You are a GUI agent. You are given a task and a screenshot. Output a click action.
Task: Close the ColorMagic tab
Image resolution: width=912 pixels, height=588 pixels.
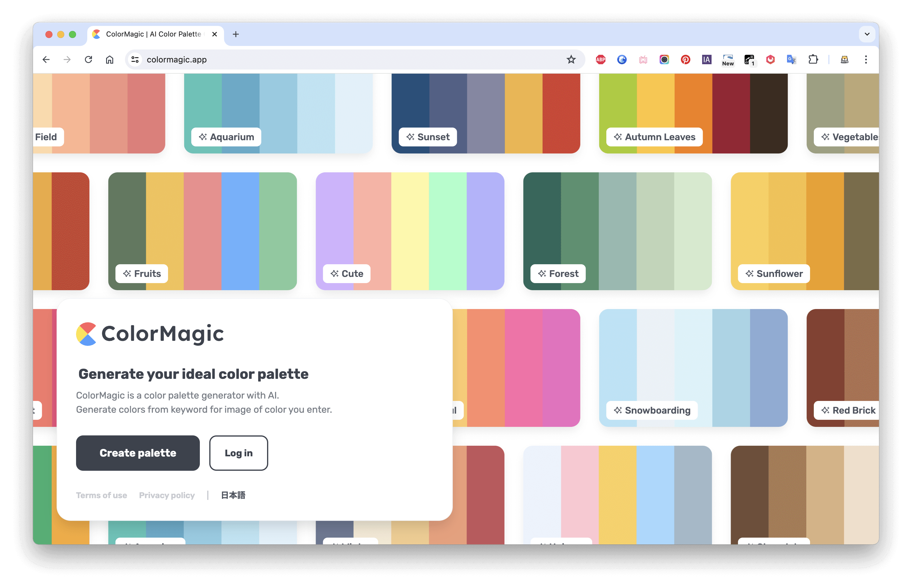(215, 34)
